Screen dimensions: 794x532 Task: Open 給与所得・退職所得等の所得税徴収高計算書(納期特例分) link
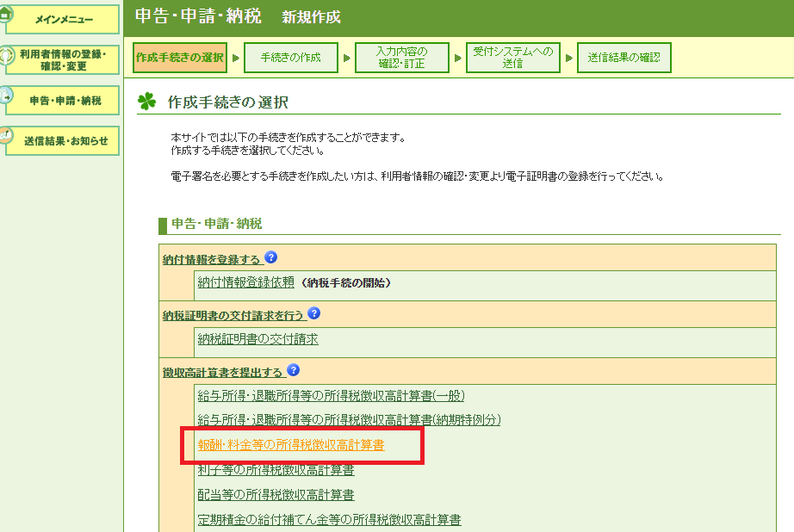tap(349, 420)
